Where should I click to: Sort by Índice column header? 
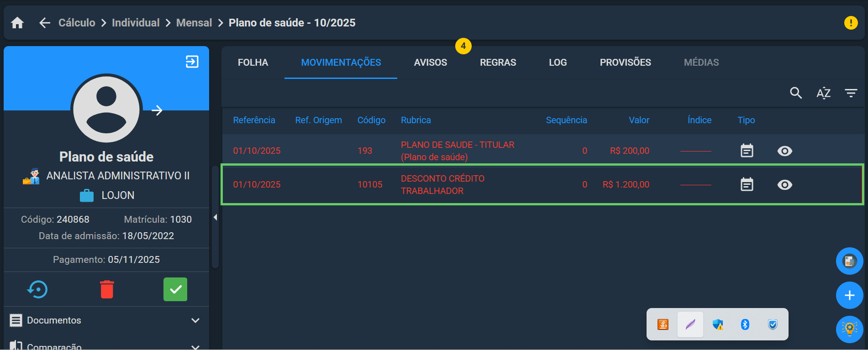tap(700, 120)
